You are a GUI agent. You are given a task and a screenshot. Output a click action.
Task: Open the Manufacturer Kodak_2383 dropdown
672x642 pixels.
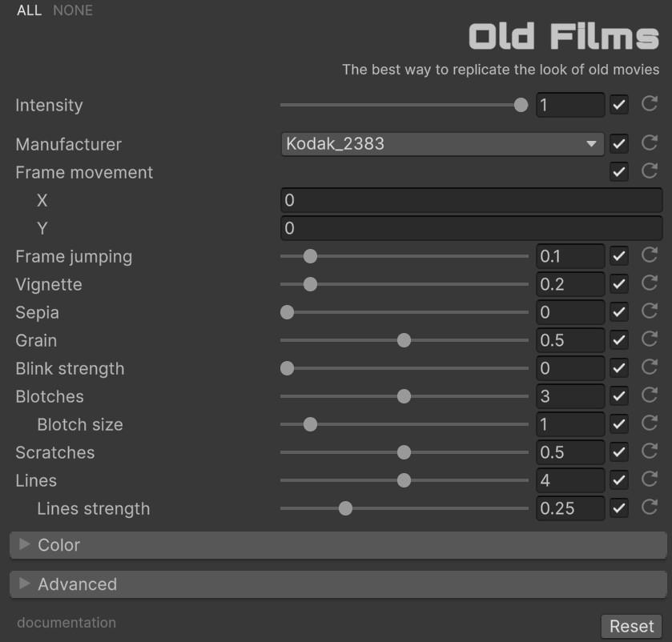(x=442, y=144)
